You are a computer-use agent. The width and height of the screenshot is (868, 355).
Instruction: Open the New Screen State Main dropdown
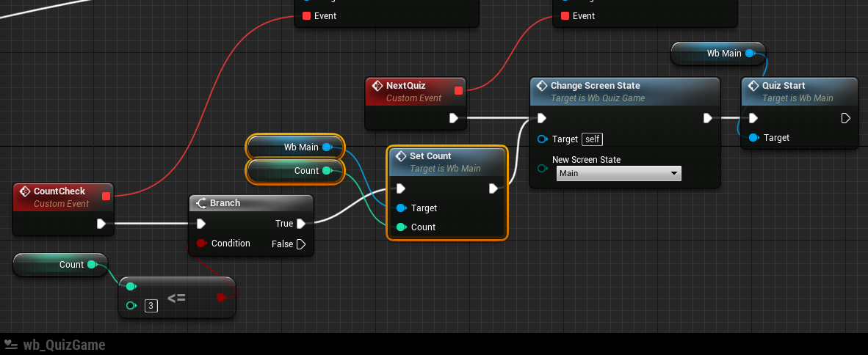[x=618, y=173]
